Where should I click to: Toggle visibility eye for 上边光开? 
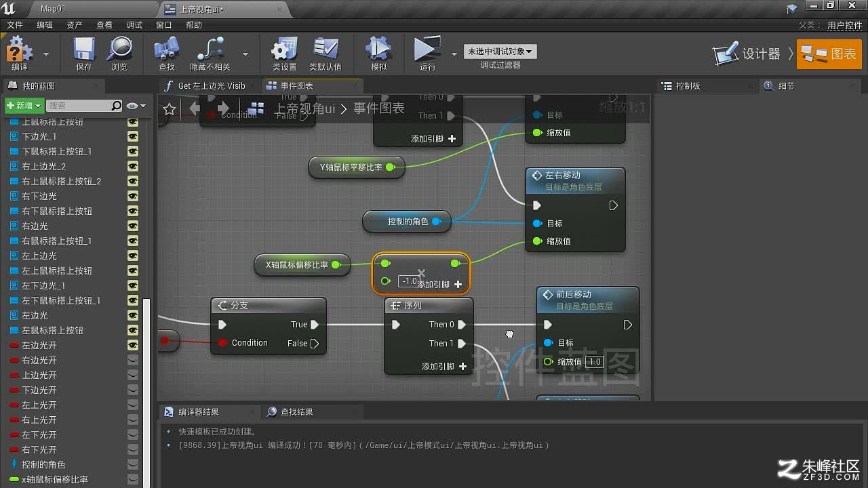tap(133, 375)
